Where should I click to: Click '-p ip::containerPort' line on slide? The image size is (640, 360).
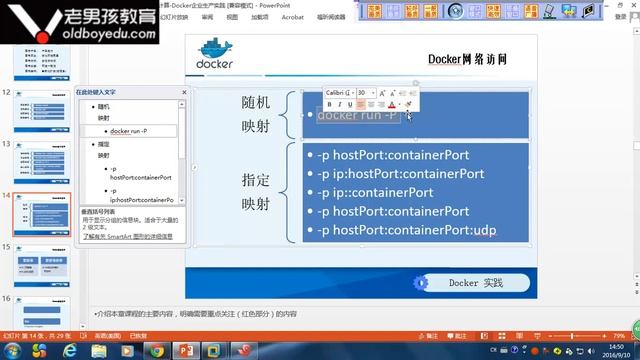tap(375, 193)
